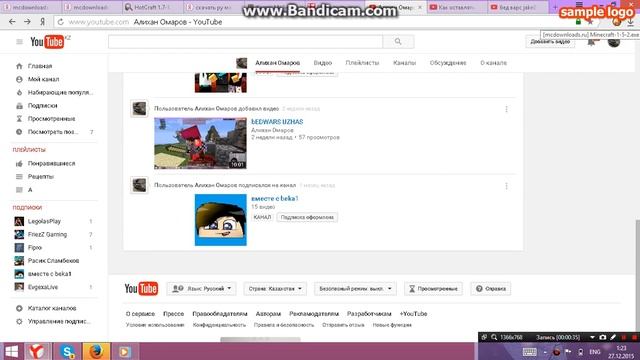Open options dots for BEDWARS UZHAS post
Image resolution: width=640 pixels, height=360 pixels.
point(506,109)
